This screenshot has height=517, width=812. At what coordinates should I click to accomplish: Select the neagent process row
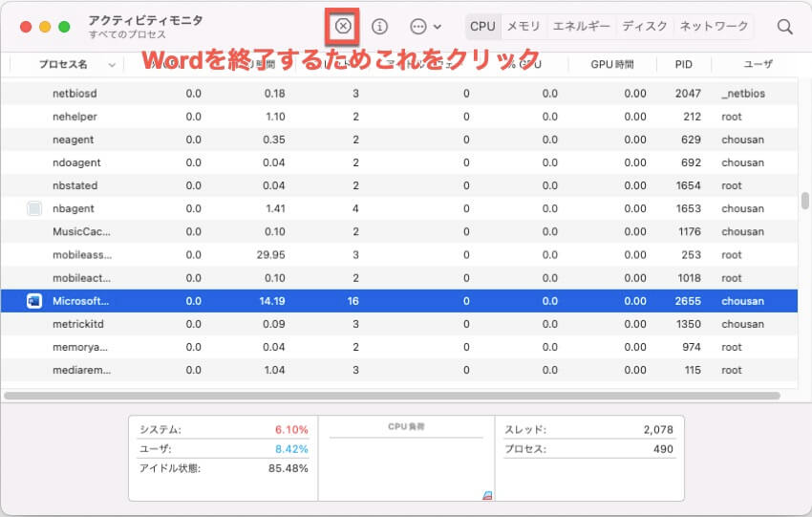click(398, 140)
